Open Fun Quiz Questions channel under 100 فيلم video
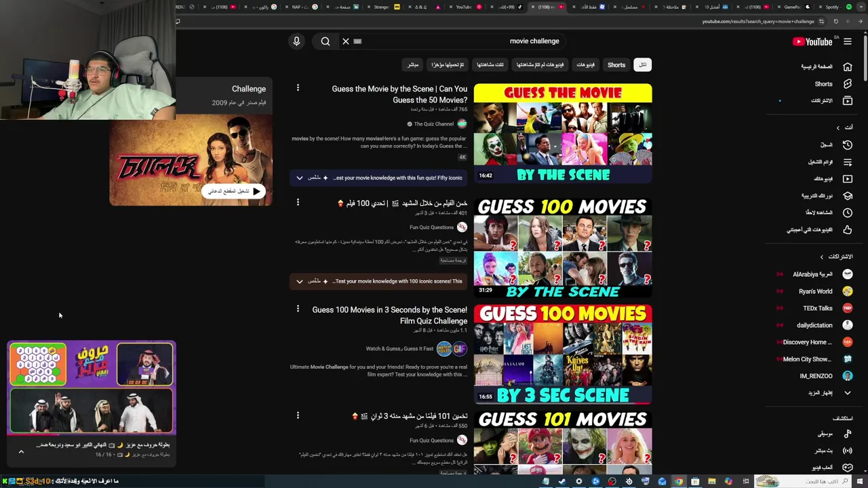Image resolution: width=868 pixels, height=488 pixels. (x=432, y=228)
